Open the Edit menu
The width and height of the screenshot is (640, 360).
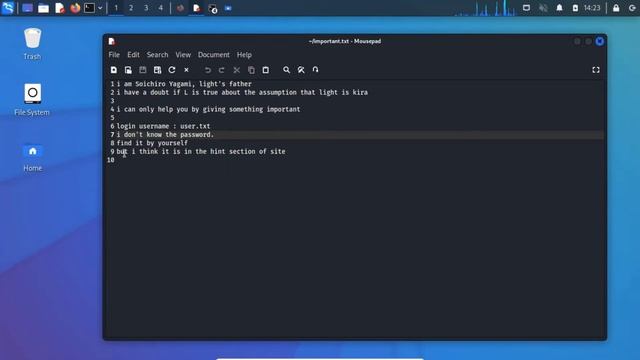[x=133, y=55]
